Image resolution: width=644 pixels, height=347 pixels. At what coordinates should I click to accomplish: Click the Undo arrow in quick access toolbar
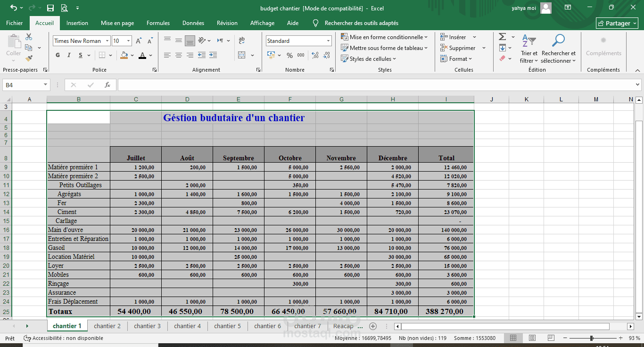[13, 8]
